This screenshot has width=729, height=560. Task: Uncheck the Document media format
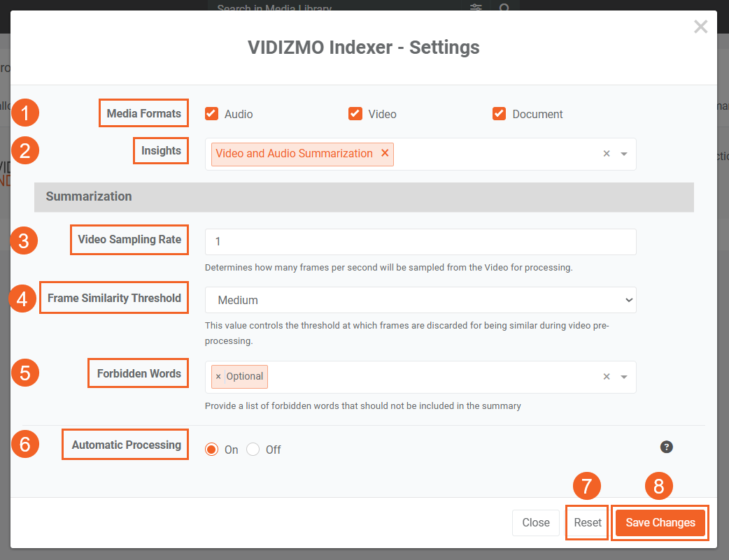(x=499, y=114)
